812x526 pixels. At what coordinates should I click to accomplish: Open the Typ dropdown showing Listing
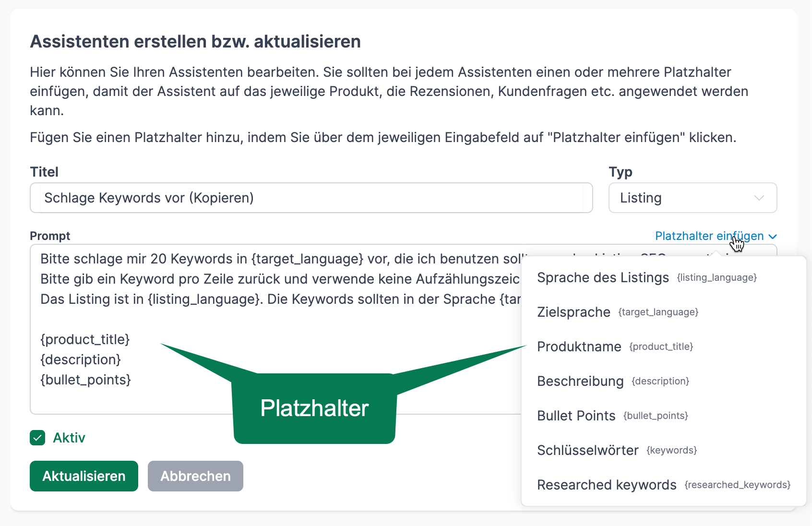tap(693, 198)
